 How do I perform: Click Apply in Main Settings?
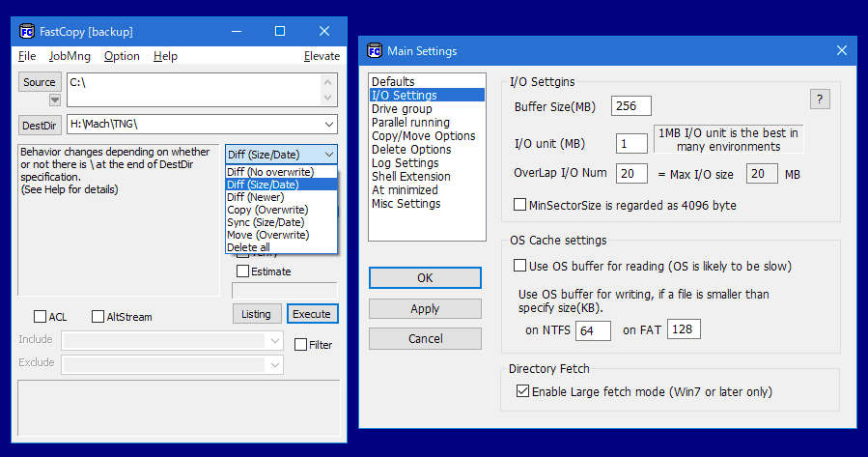[425, 309]
